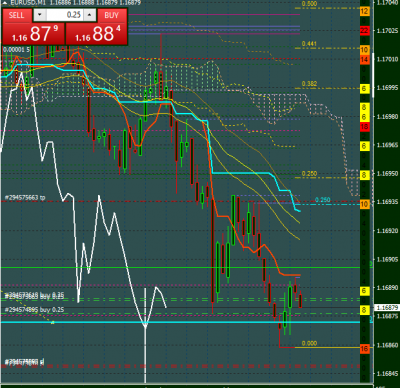Click the red 22 level box
Screen dimensions: 400x388
tap(365, 31)
